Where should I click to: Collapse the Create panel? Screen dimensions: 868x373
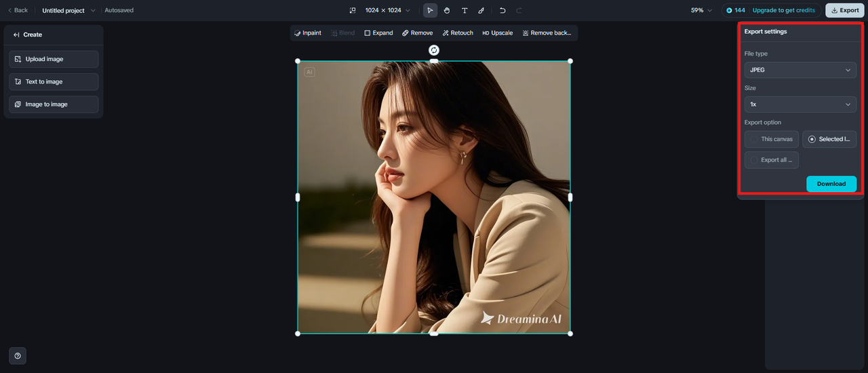[16, 35]
